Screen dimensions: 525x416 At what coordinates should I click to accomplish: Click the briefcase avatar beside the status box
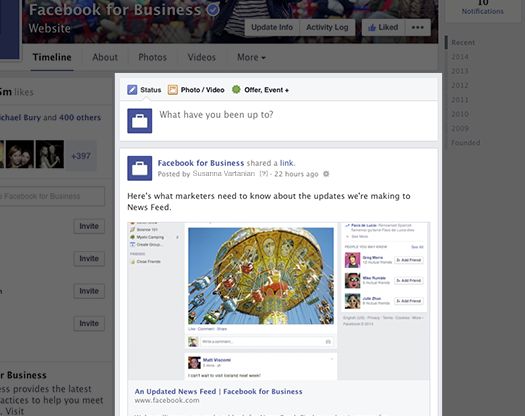point(140,121)
